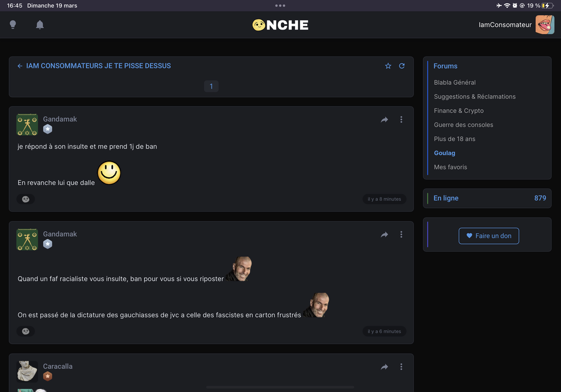Go to the Goulag forum

[x=444, y=153]
